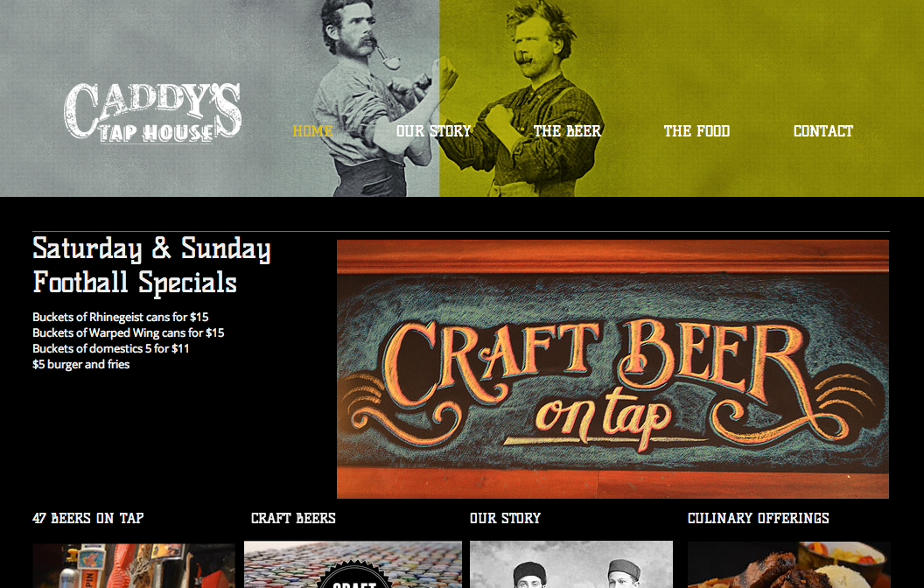Open the CONTACT page link
Screen dimensions: 924x588
pos(822,130)
